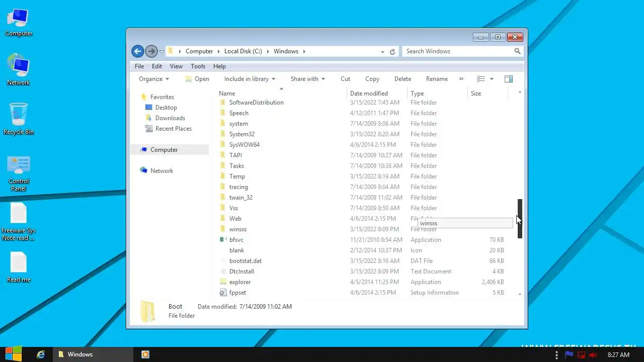Select Desktop in Favorites
This screenshot has width=644, height=362.
166,108
